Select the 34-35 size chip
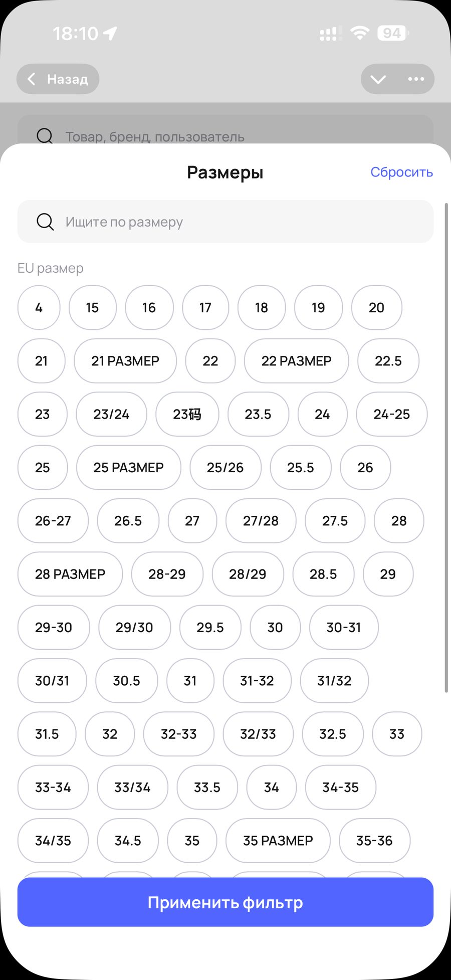Viewport: 451px width, 980px height. coord(341,788)
